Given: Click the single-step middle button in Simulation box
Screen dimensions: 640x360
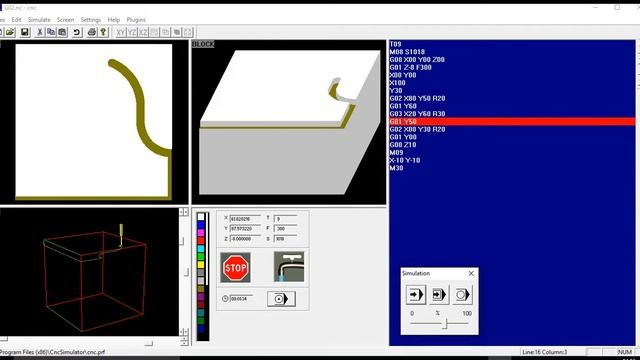Looking at the screenshot, I should (439, 294).
